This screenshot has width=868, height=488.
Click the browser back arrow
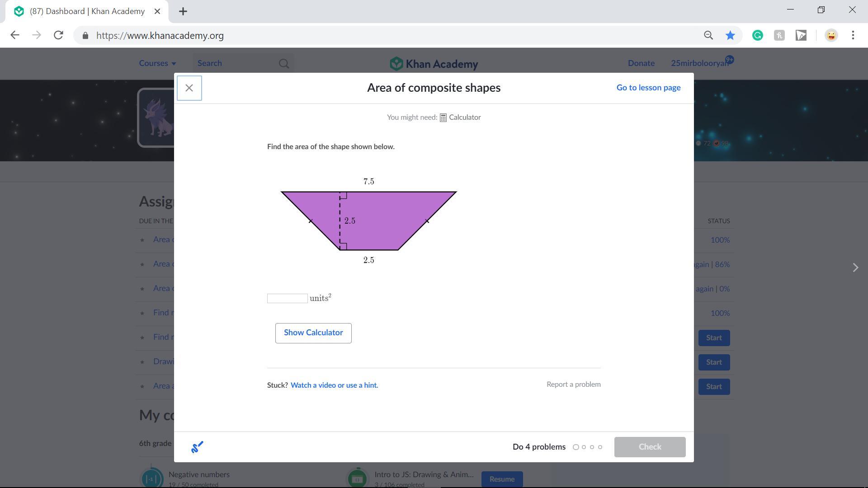click(15, 35)
